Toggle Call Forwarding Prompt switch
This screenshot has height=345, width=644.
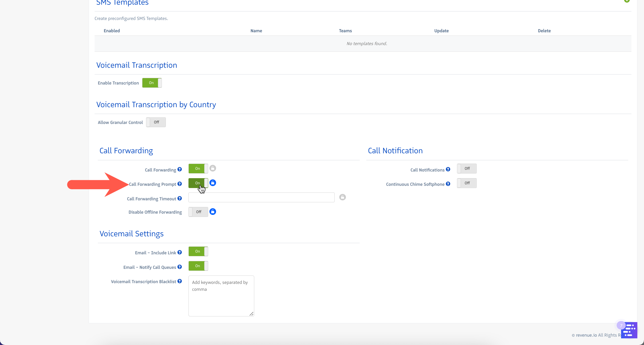198,183
